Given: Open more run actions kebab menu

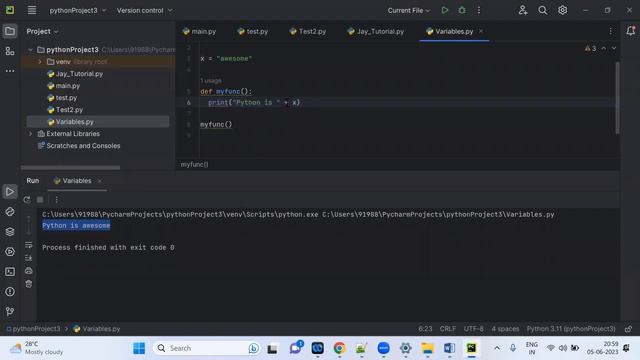Looking at the screenshot, I should pyautogui.click(x=479, y=10).
